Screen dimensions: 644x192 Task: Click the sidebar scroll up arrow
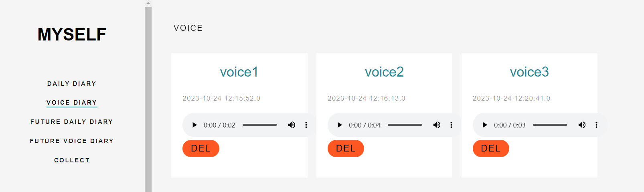point(148,3)
